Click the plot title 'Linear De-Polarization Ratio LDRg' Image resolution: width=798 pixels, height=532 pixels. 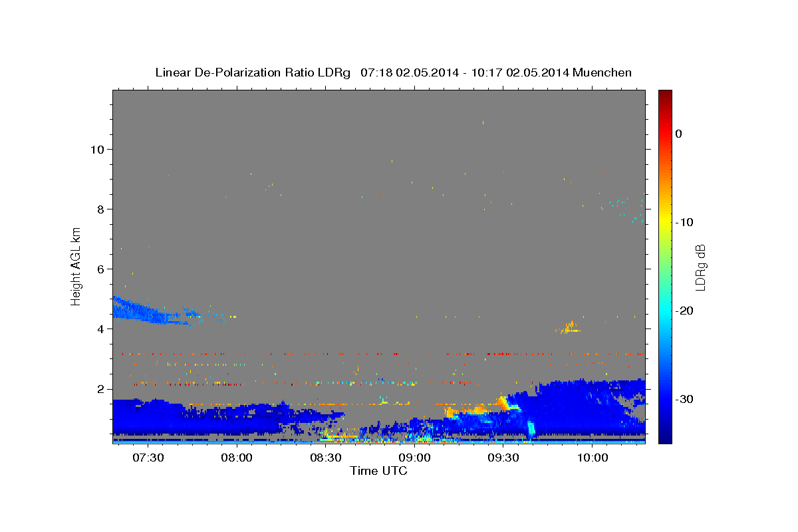253,72
